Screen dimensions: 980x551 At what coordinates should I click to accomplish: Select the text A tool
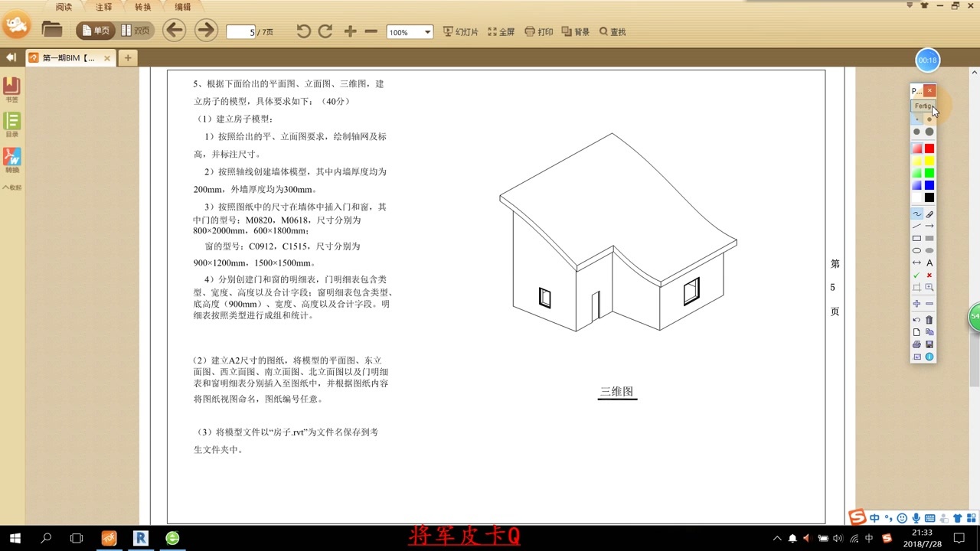pos(929,263)
